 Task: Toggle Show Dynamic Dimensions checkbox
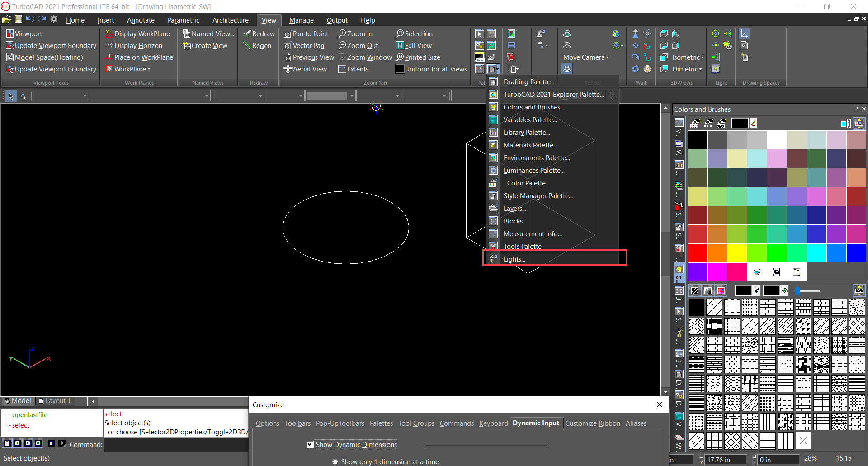coord(310,445)
